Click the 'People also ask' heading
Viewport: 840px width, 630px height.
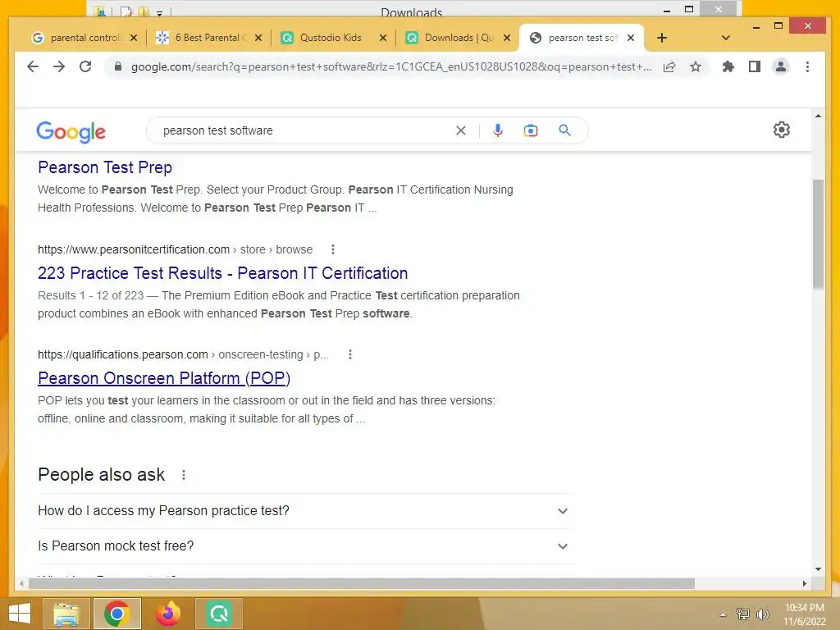click(x=101, y=475)
